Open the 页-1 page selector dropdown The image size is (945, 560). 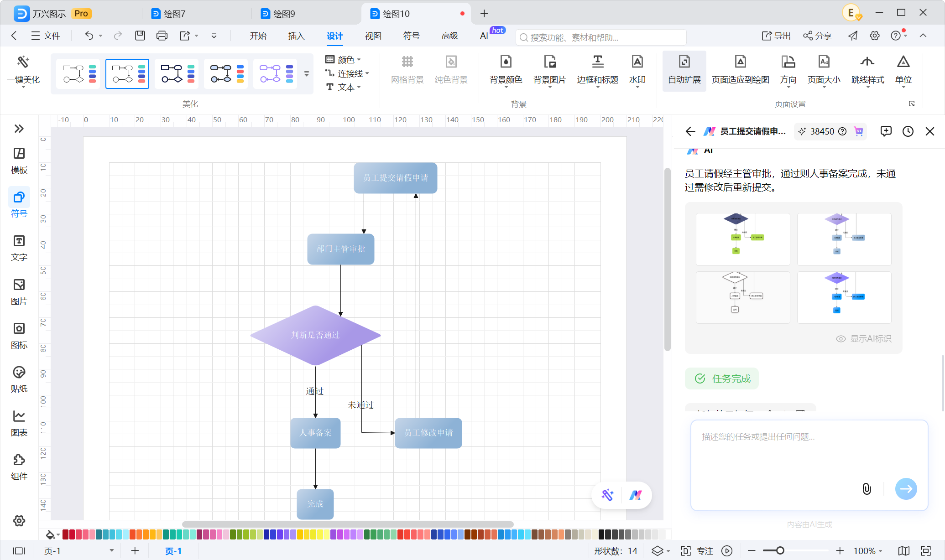(x=78, y=551)
